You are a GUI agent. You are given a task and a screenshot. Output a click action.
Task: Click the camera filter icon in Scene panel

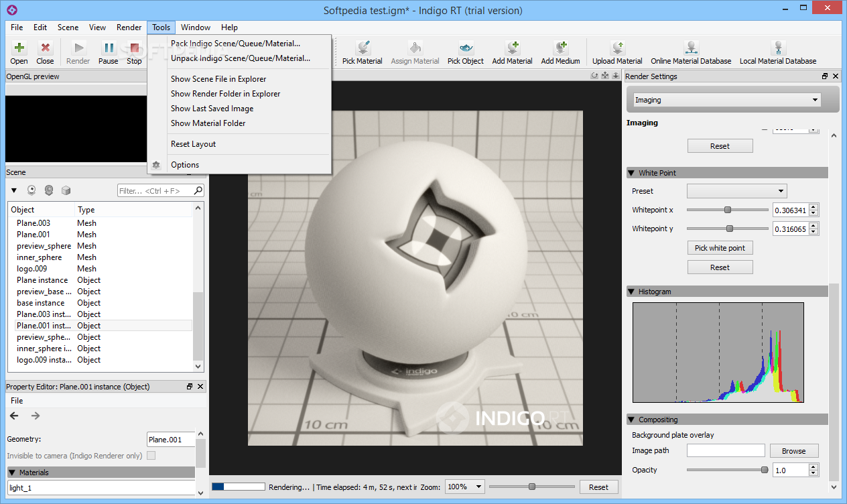point(31,190)
